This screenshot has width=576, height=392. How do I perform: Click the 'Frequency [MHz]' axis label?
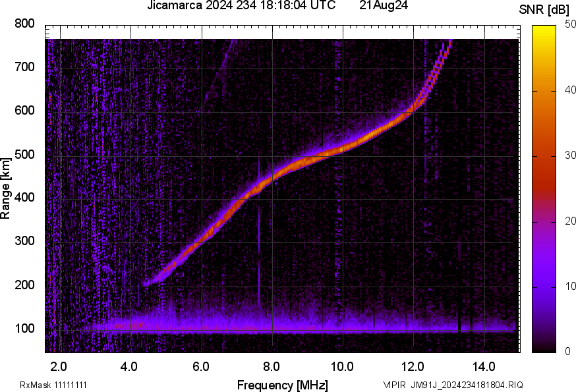[x=283, y=385]
